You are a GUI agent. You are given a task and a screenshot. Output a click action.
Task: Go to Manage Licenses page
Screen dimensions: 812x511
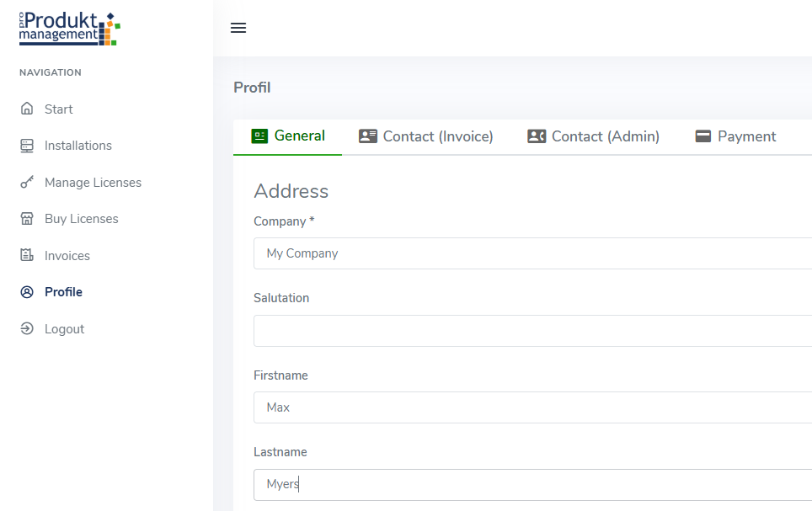93,183
